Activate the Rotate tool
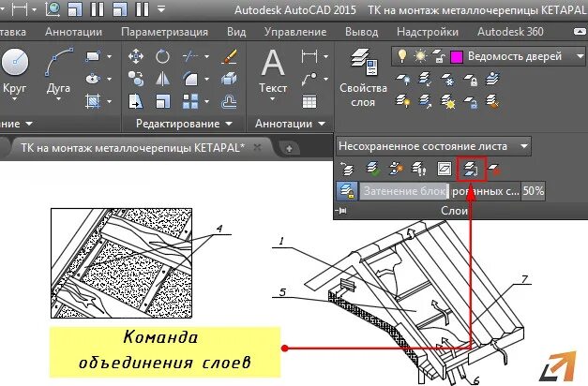Screen dimensions: 588x386 click(x=162, y=56)
